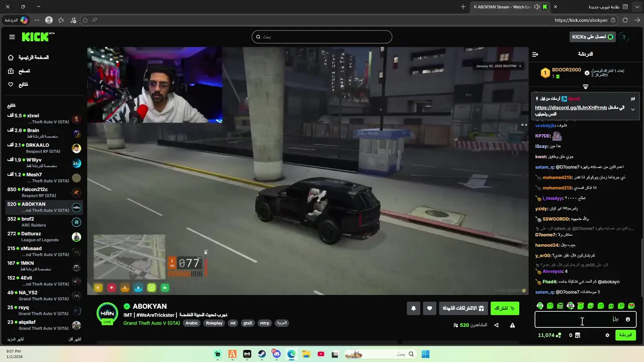Open brof2 ARC Raiders channel

pyautogui.click(x=44, y=222)
